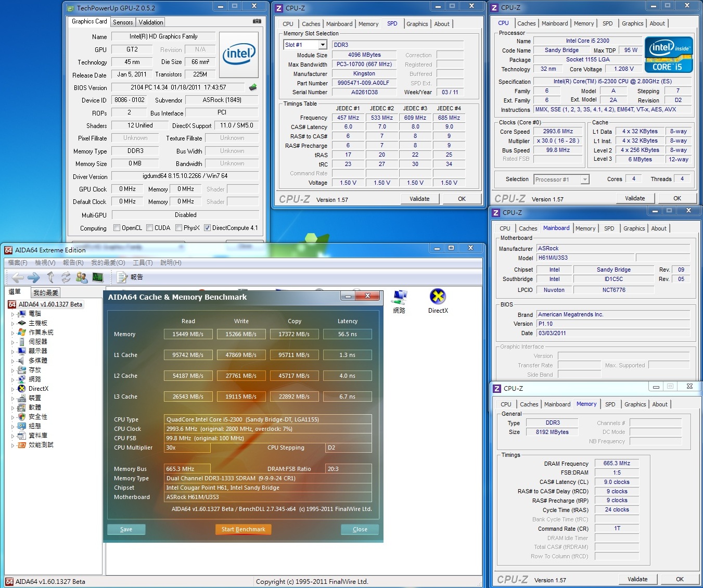The height and width of the screenshot is (588, 703).
Task: Enable the PhysX checkbox in GPU-Z
Action: [179, 228]
